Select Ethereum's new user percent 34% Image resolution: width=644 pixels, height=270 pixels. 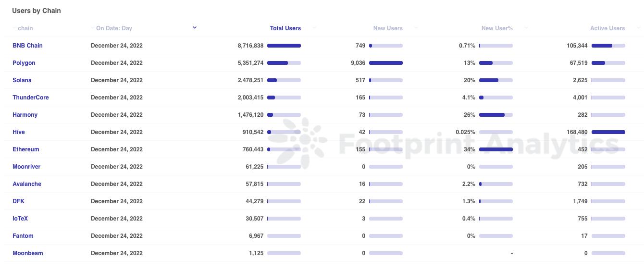click(x=470, y=149)
